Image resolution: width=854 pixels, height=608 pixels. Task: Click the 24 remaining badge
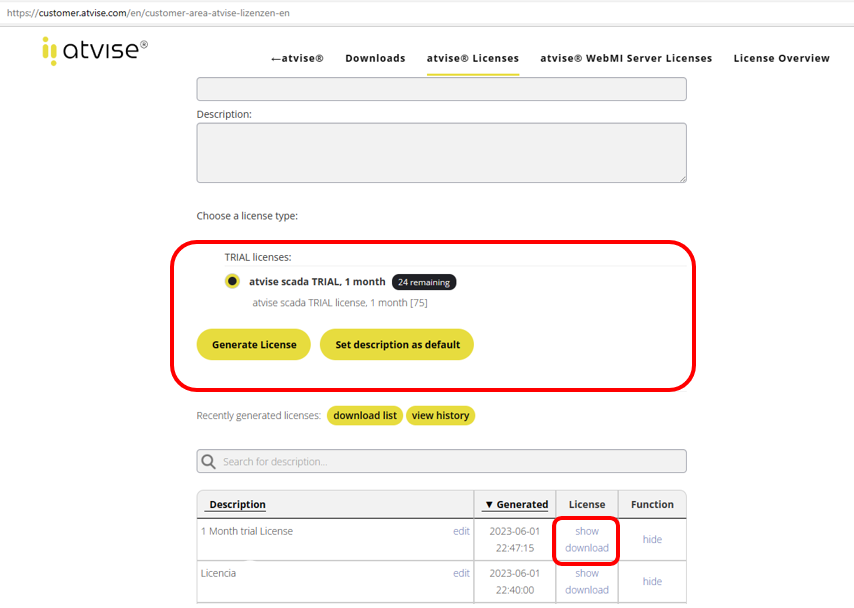424,282
